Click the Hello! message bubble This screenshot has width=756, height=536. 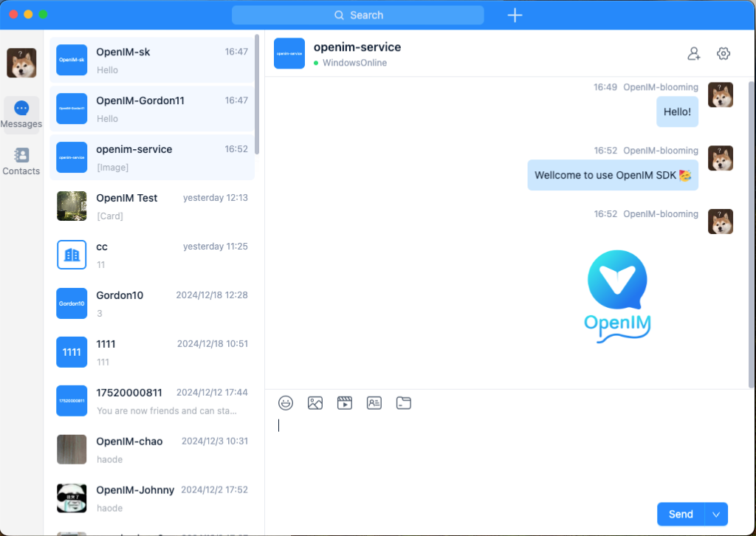[678, 111]
